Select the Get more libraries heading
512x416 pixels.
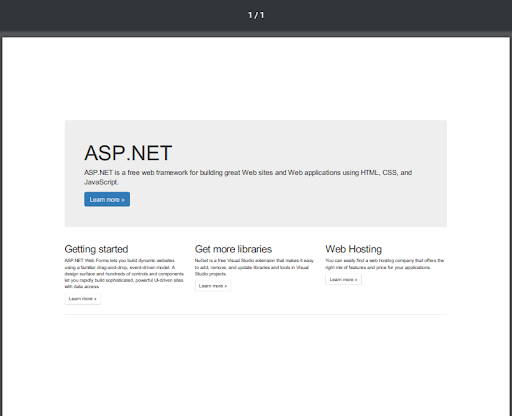click(x=233, y=249)
